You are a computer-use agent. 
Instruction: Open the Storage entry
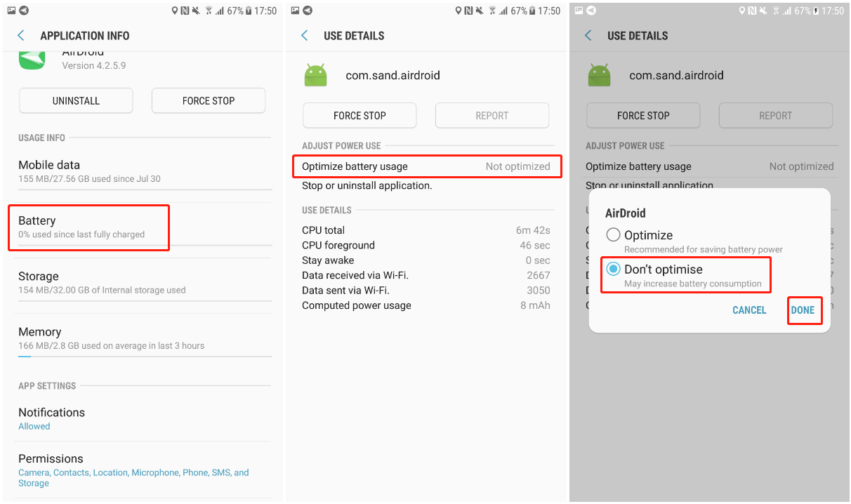coord(144,282)
